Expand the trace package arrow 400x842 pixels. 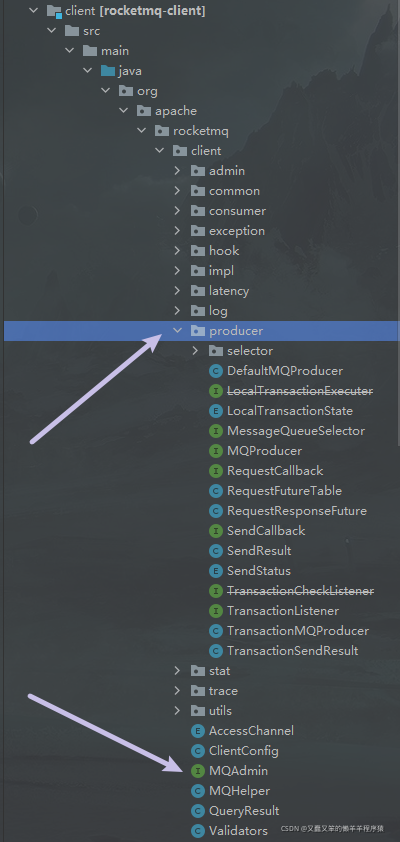[x=177, y=691]
